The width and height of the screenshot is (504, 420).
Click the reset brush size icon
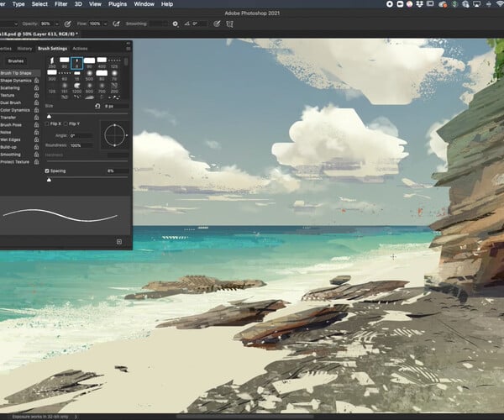coord(98,107)
